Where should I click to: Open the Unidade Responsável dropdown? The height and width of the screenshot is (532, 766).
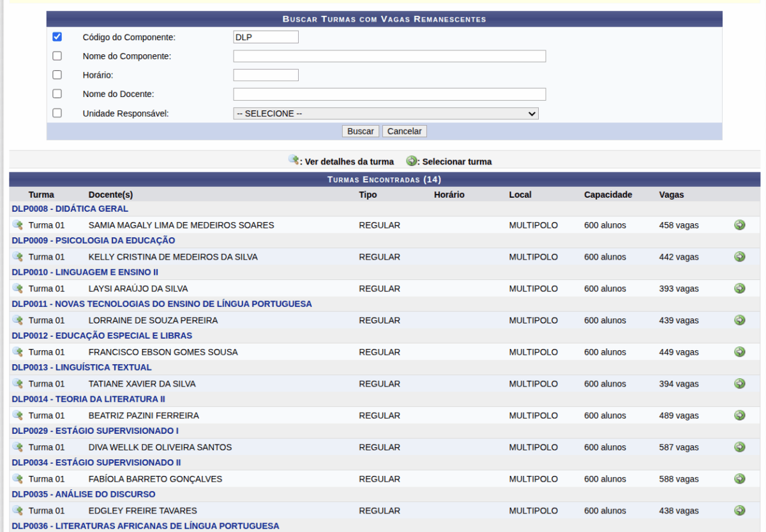(386, 114)
